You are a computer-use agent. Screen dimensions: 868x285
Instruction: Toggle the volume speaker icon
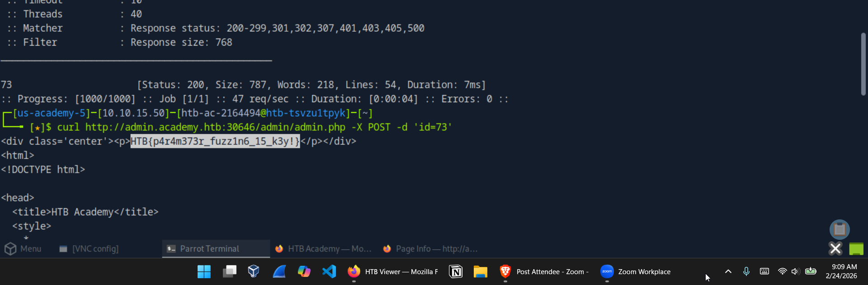796,271
